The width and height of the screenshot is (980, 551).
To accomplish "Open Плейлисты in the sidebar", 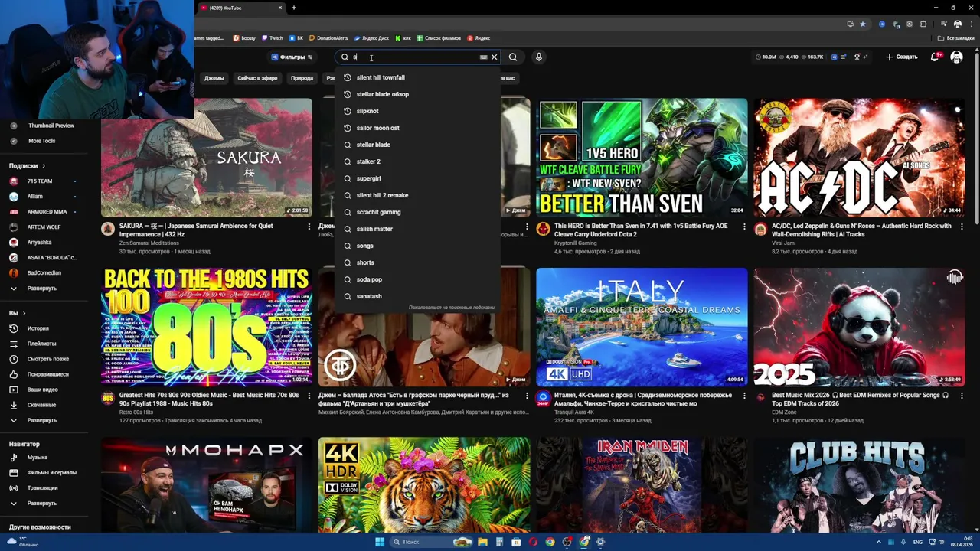I will tap(42, 344).
